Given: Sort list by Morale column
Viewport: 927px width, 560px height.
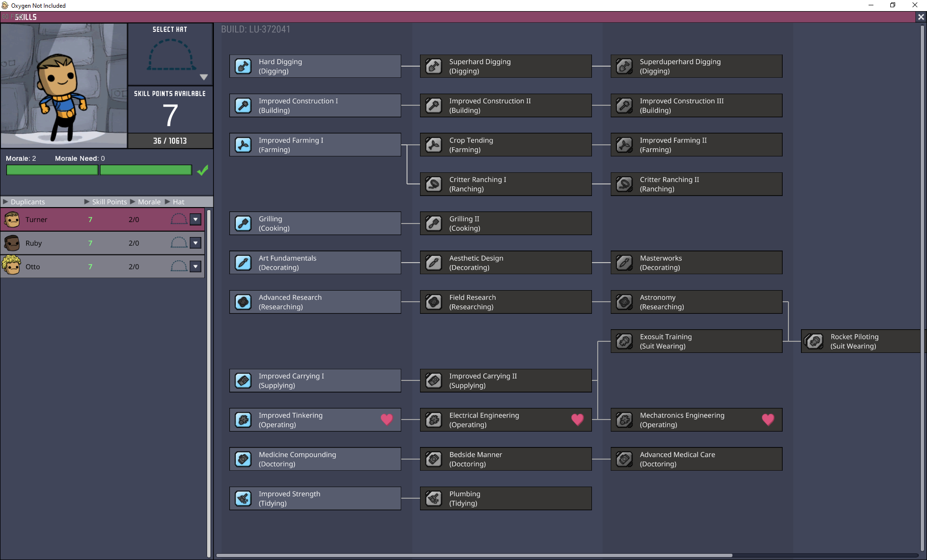Looking at the screenshot, I should pyautogui.click(x=145, y=202).
